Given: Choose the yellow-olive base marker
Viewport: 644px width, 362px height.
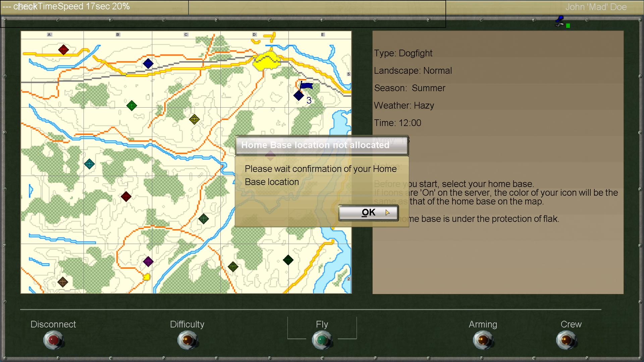Looking at the screenshot, I should click(x=194, y=119).
